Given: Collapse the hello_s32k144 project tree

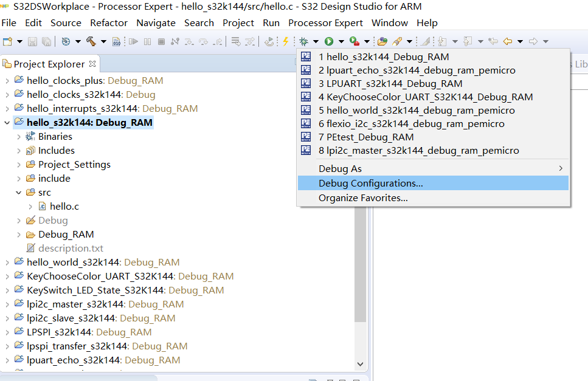Looking at the screenshot, I should click(x=7, y=123).
